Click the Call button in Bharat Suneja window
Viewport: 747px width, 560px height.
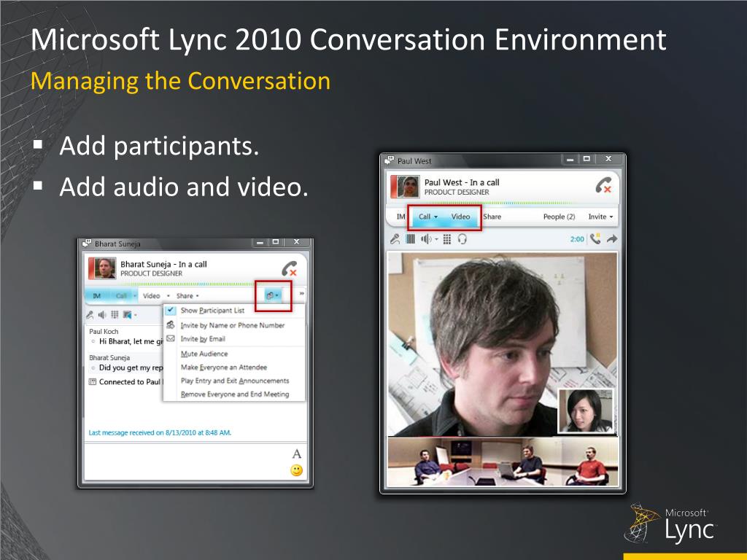click(x=122, y=296)
